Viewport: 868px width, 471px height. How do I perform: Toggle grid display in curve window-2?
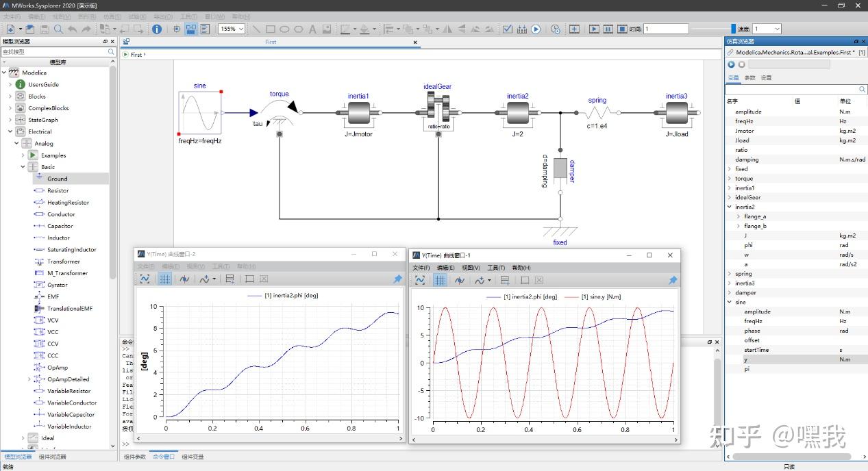click(165, 279)
